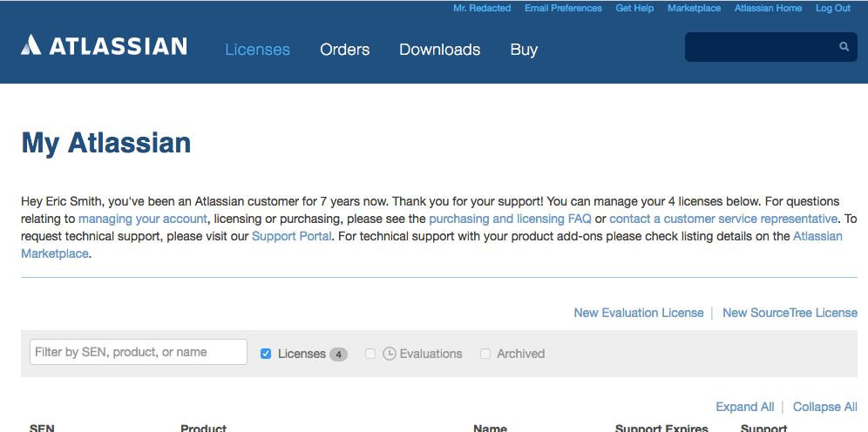Click the licenses count badge 4

pyautogui.click(x=338, y=354)
